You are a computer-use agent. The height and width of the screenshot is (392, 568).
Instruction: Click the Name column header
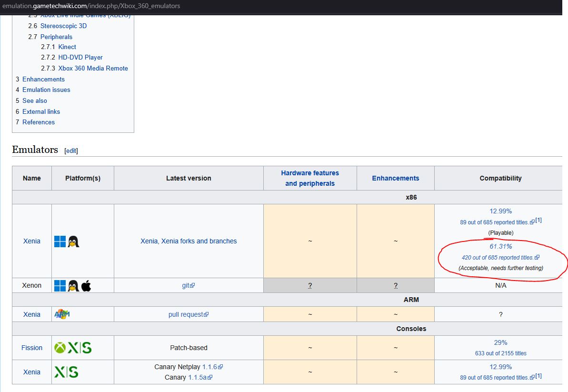(x=32, y=178)
